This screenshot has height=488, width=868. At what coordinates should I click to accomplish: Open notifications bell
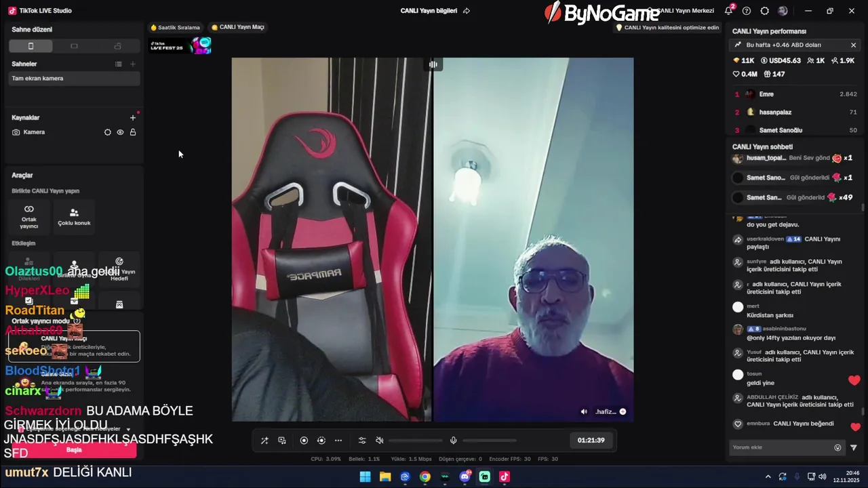coord(729,11)
